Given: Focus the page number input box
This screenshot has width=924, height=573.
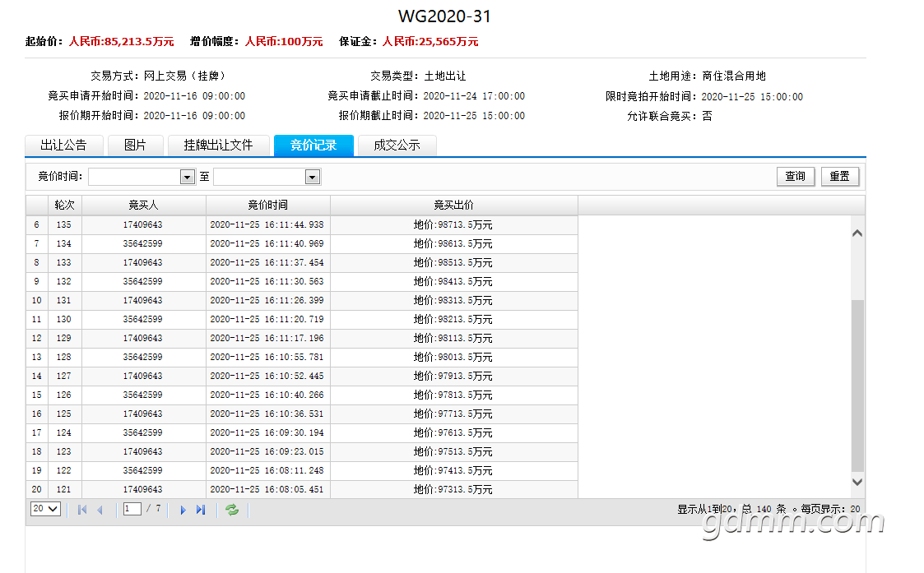Looking at the screenshot, I should tap(132, 509).
